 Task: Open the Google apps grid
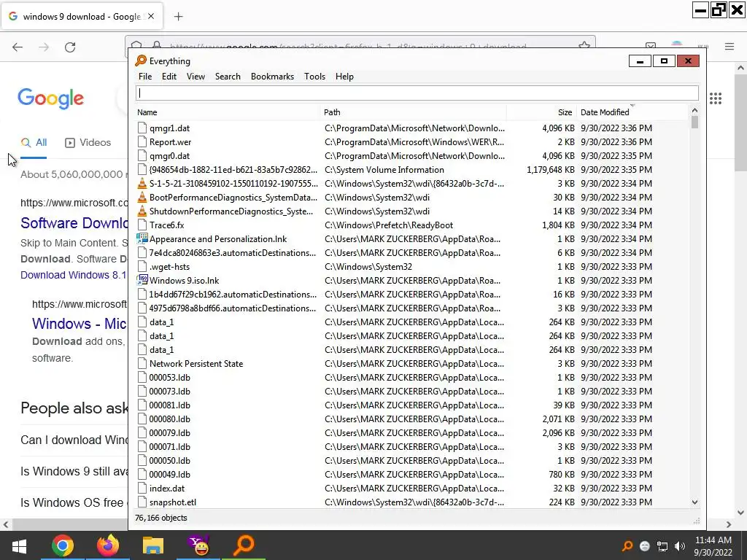click(x=715, y=98)
